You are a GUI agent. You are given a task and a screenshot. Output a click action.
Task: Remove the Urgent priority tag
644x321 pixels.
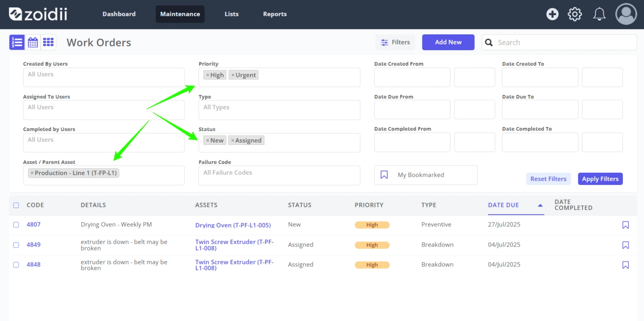233,75
